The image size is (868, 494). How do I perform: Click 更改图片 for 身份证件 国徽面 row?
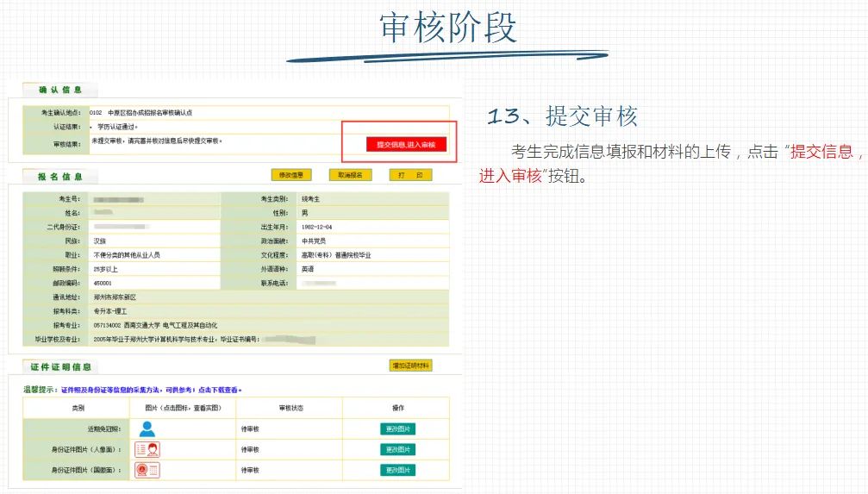tap(397, 470)
